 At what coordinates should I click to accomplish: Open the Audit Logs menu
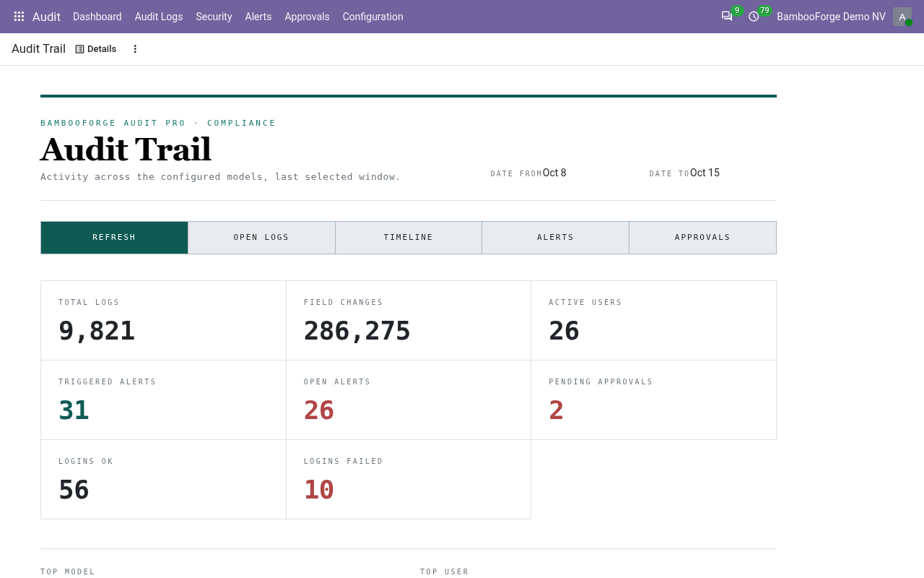coord(159,17)
